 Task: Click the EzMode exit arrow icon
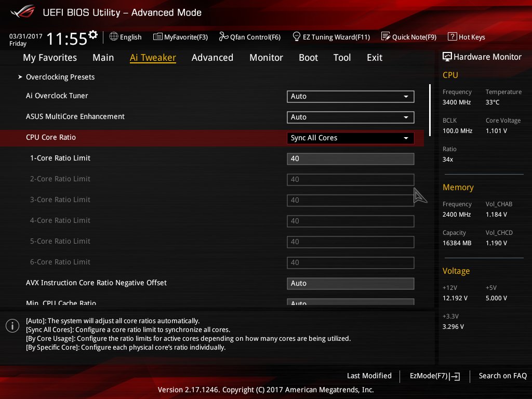(x=455, y=376)
